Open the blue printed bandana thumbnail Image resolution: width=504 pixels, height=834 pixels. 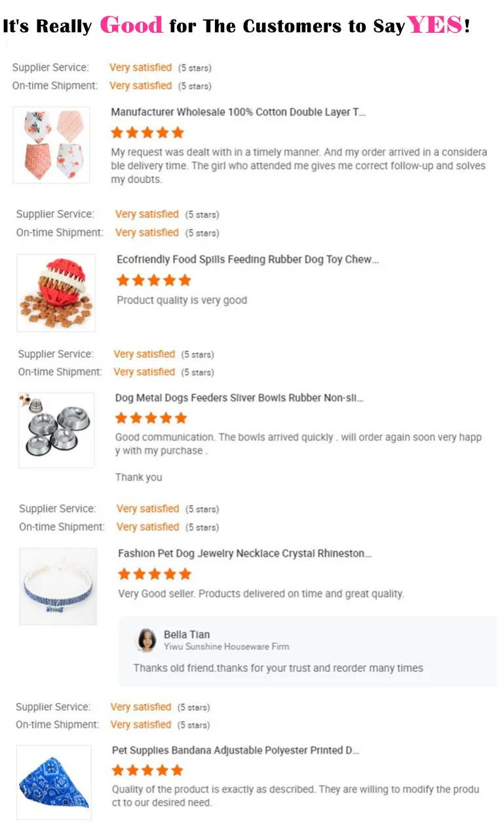54,782
